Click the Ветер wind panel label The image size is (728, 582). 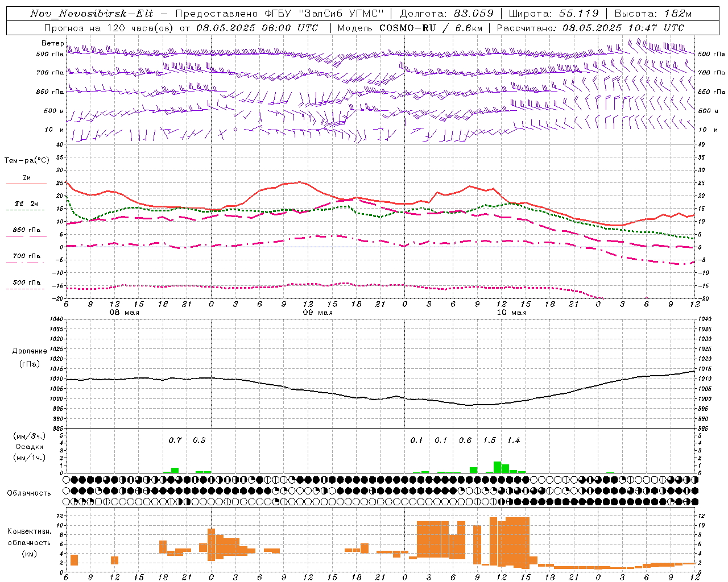[x=53, y=43]
